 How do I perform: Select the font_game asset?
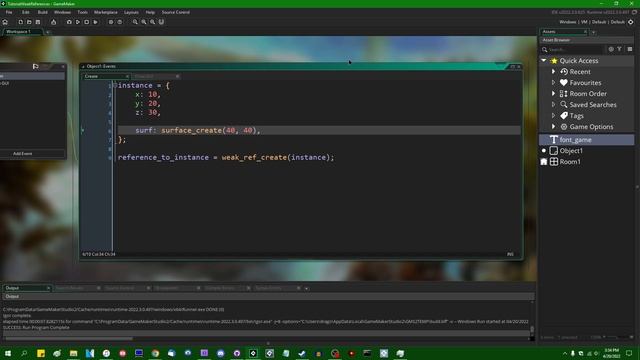pyautogui.click(x=587, y=140)
